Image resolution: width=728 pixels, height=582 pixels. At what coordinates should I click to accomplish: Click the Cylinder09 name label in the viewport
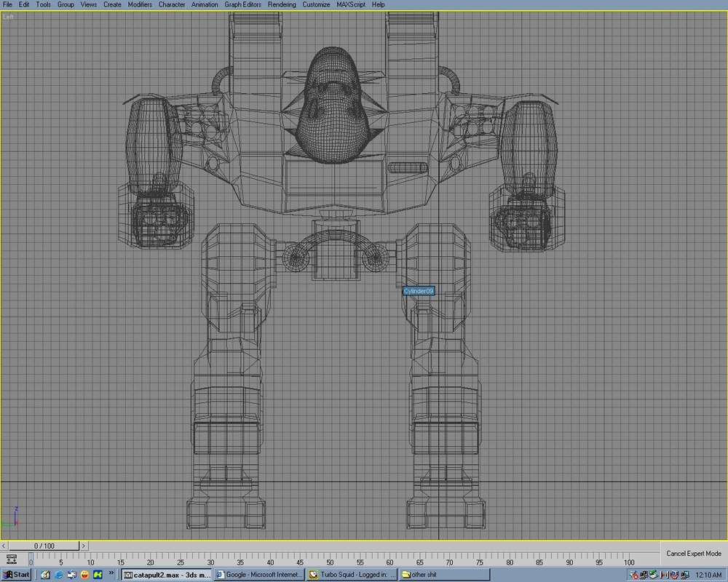pyautogui.click(x=419, y=290)
